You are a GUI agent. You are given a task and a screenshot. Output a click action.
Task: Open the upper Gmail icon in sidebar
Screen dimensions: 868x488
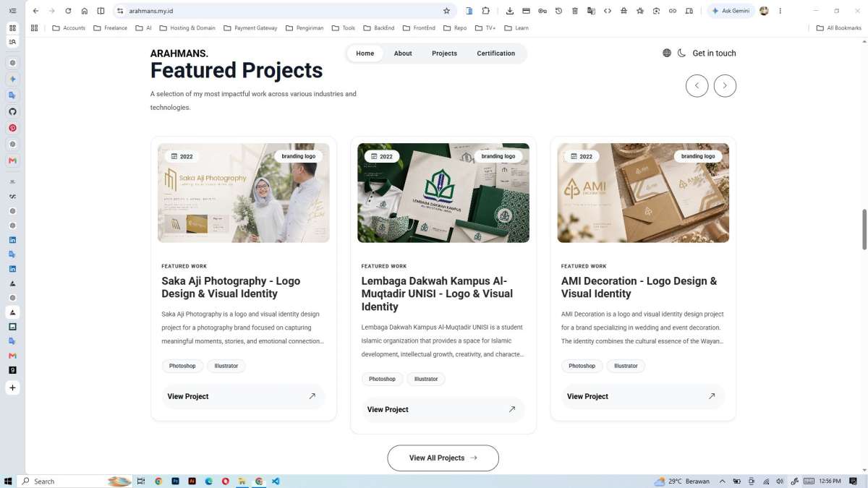point(12,160)
